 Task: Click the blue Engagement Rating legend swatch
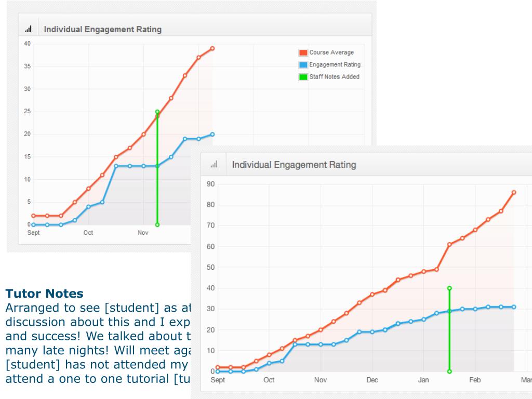point(303,65)
